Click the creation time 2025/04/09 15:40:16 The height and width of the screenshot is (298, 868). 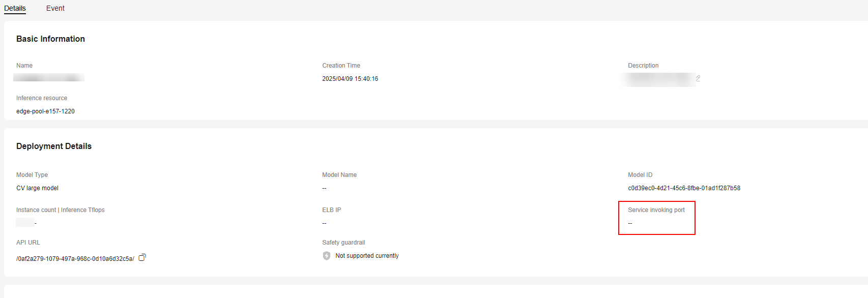point(350,79)
